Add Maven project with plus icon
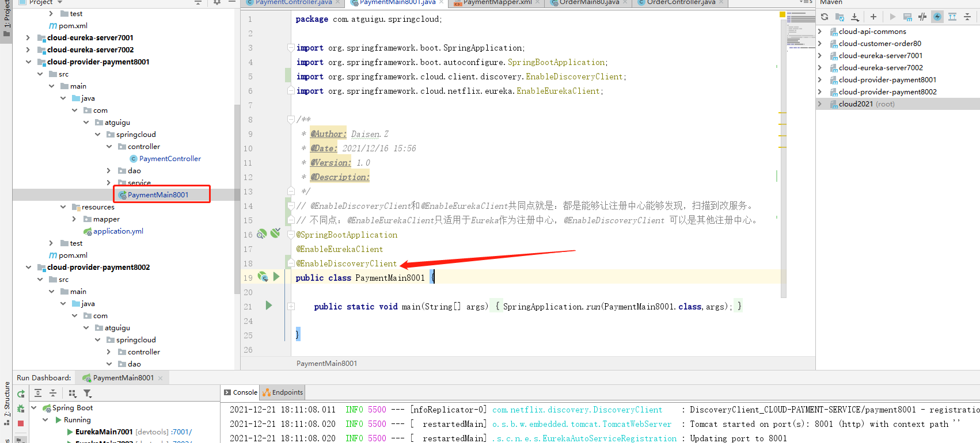 873,17
